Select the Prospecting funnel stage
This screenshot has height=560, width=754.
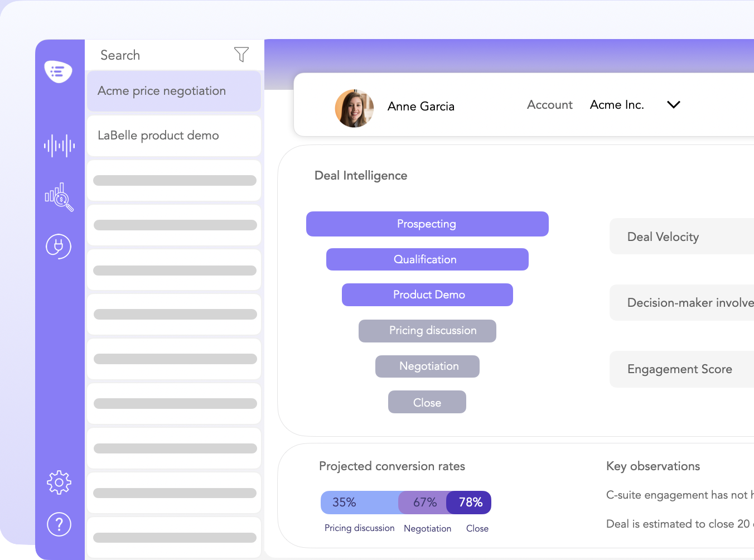[x=427, y=224]
